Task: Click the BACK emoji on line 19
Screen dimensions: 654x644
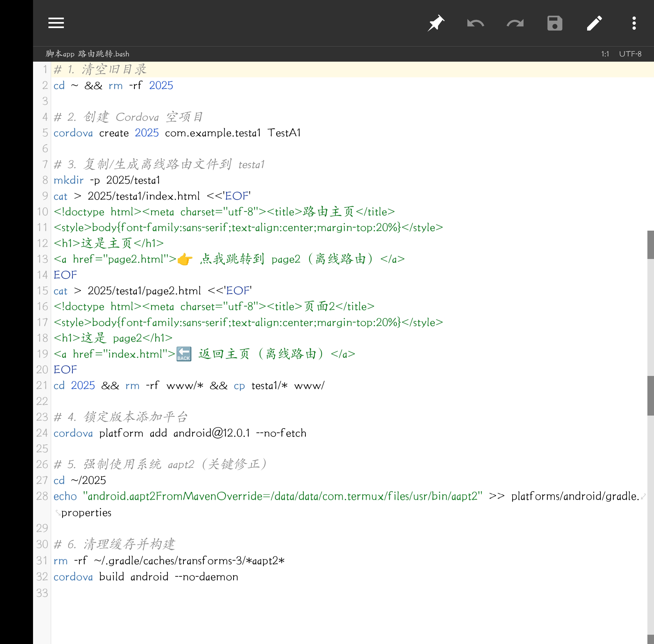Action: click(x=184, y=354)
